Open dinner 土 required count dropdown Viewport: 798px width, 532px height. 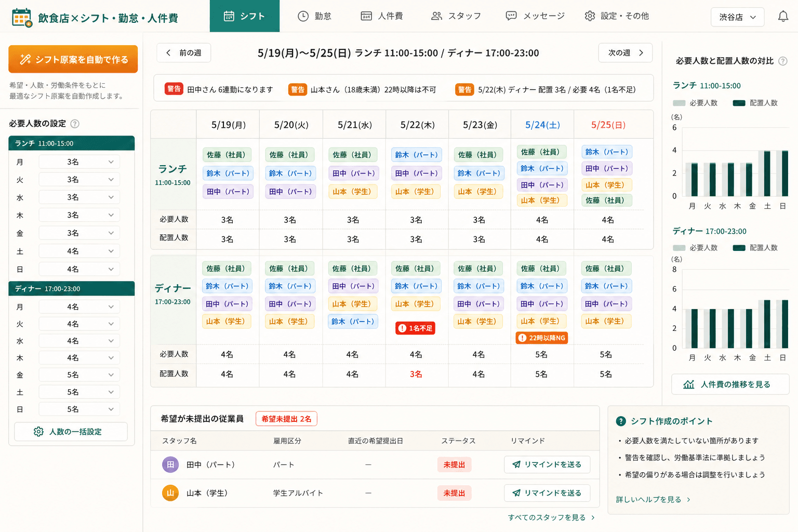[79, 392]
